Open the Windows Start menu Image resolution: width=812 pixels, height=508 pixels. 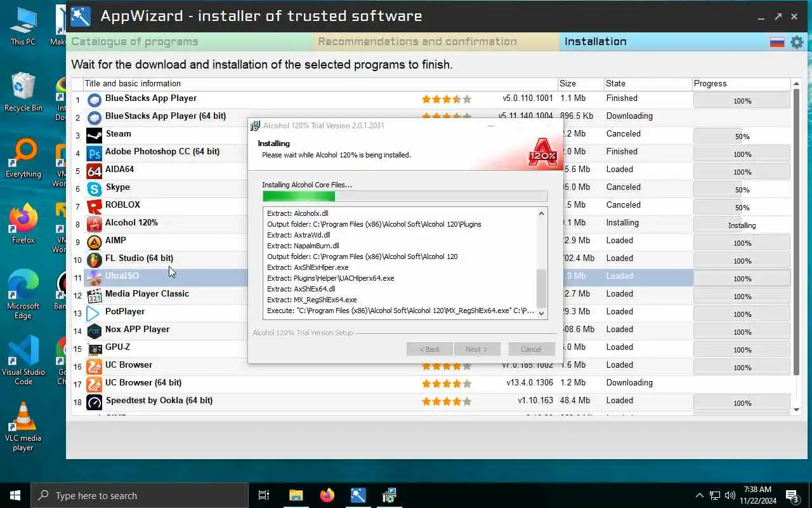click(x=15, y=495)
